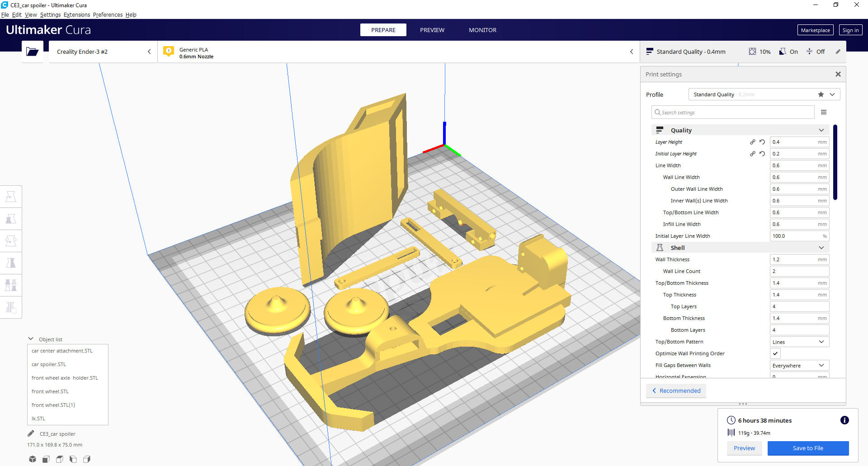The width and height of the screenshot is (868, 466).
Task: Switch back to Recommended settings
Action: point(676,391)
